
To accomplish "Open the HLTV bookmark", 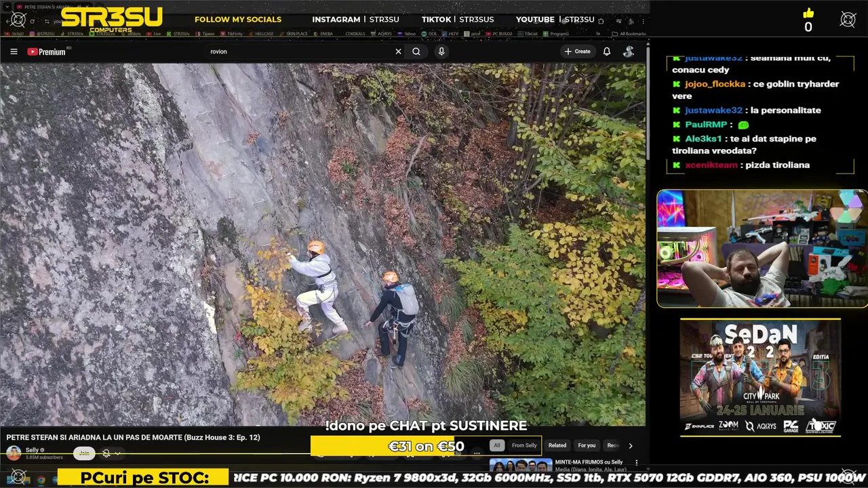I will click(x=450, y=34).
